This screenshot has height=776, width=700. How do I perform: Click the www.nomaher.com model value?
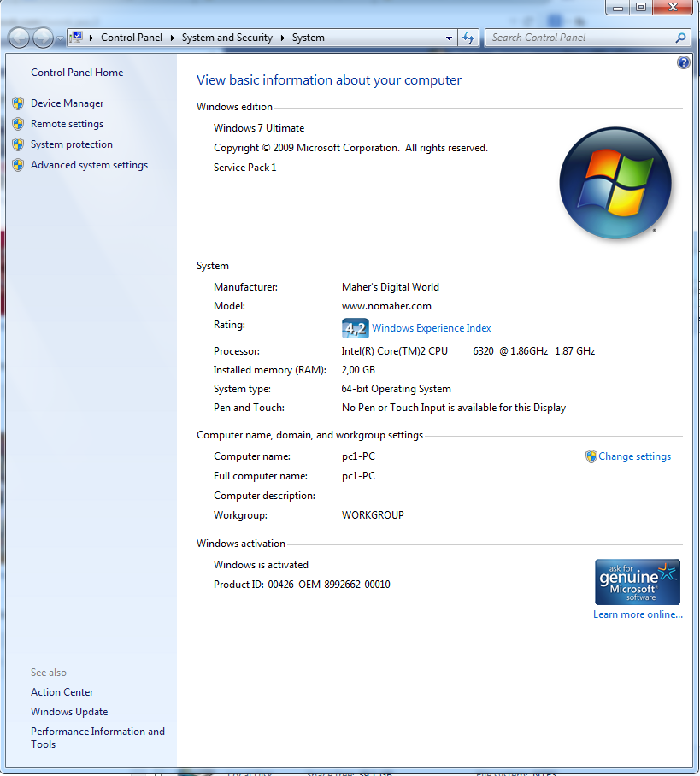pyautogui.click(x=386, y=306)
